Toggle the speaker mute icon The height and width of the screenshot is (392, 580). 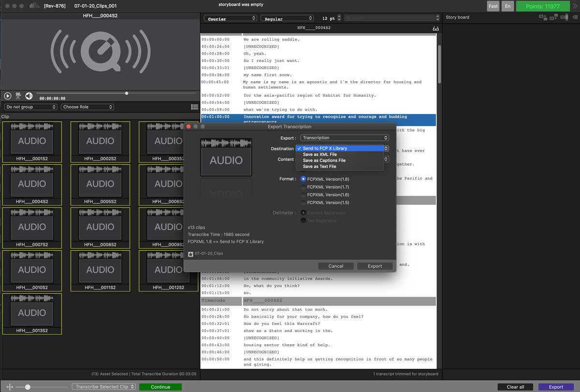click(29, 96)
